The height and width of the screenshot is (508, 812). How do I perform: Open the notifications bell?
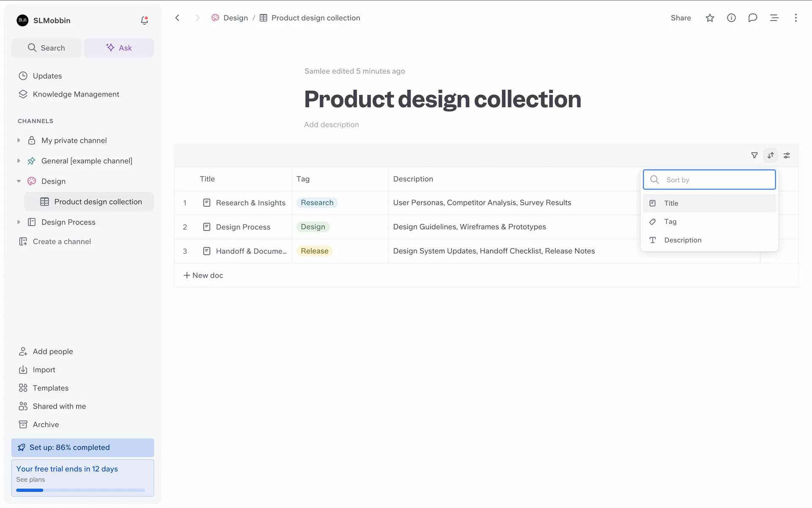coord(144,20)
